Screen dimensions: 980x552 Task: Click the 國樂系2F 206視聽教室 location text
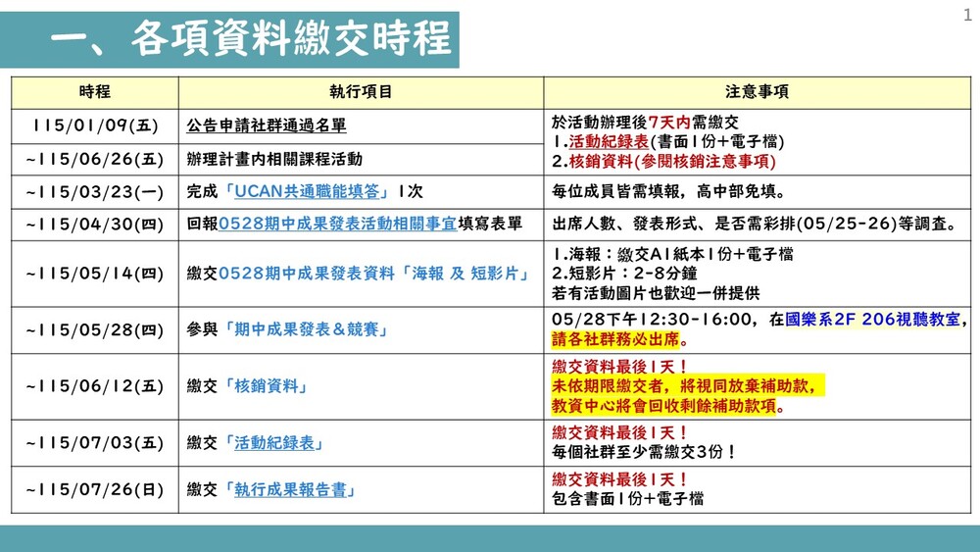coord(876,320)
